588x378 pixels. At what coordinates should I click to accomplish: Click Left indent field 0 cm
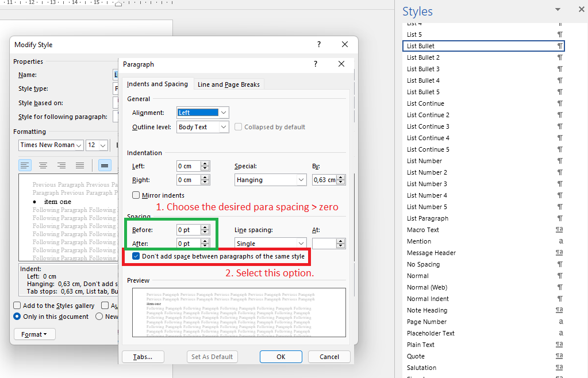click(x=189, y=166)
